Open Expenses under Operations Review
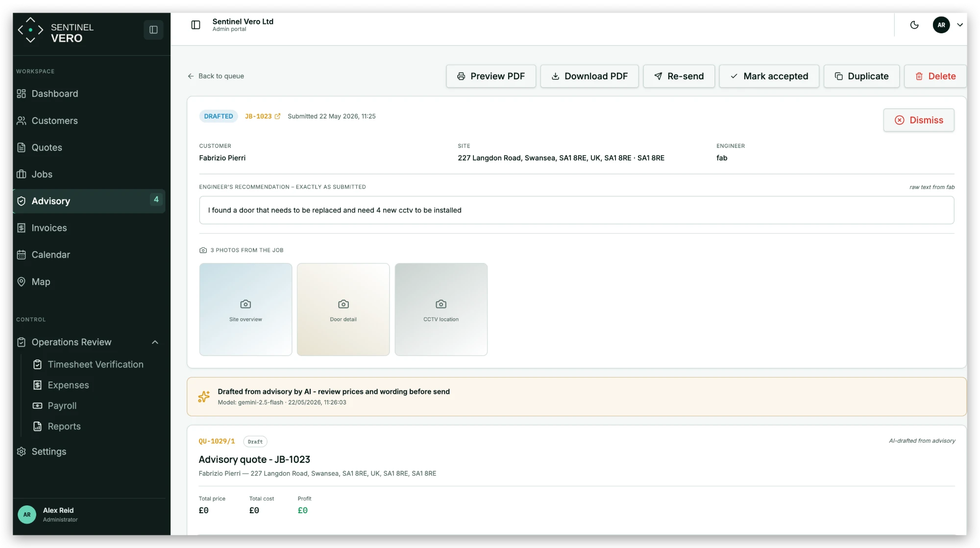 [61, 385]
